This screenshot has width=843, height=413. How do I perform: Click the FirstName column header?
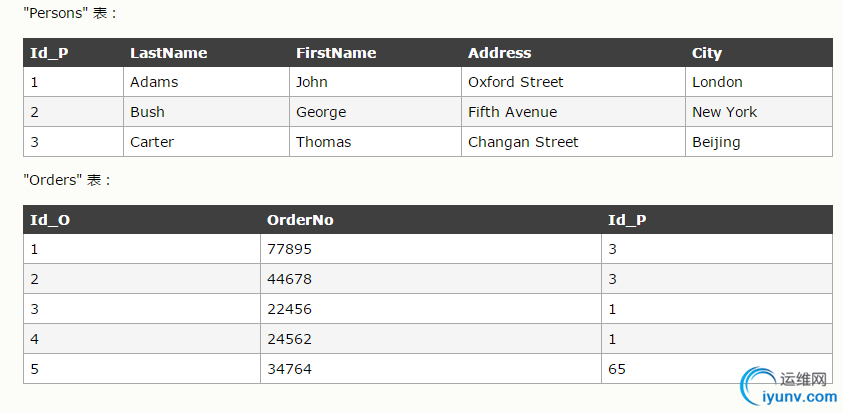point(336,53)
